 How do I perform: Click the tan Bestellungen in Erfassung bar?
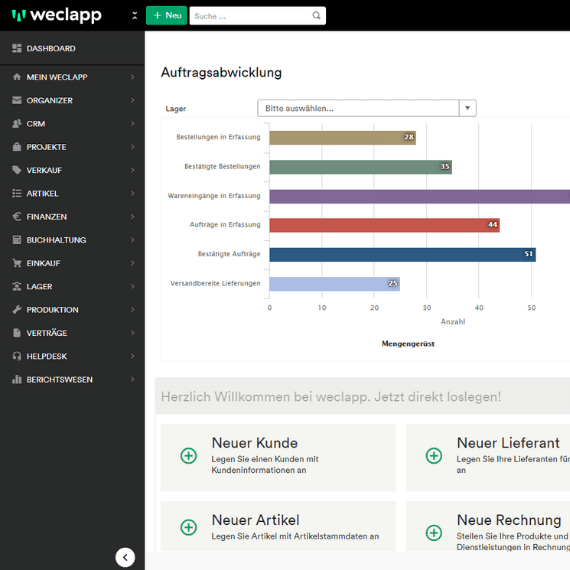342,138
